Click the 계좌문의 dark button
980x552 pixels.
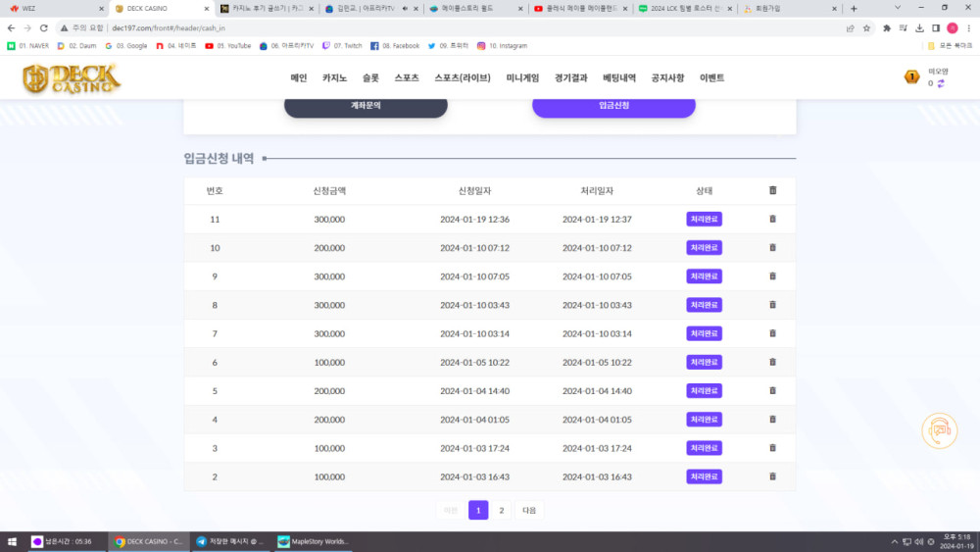coord(366,105)
